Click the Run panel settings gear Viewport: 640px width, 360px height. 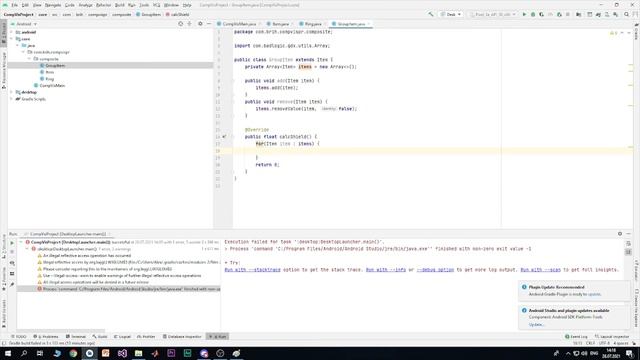click(x=620, y=234)
